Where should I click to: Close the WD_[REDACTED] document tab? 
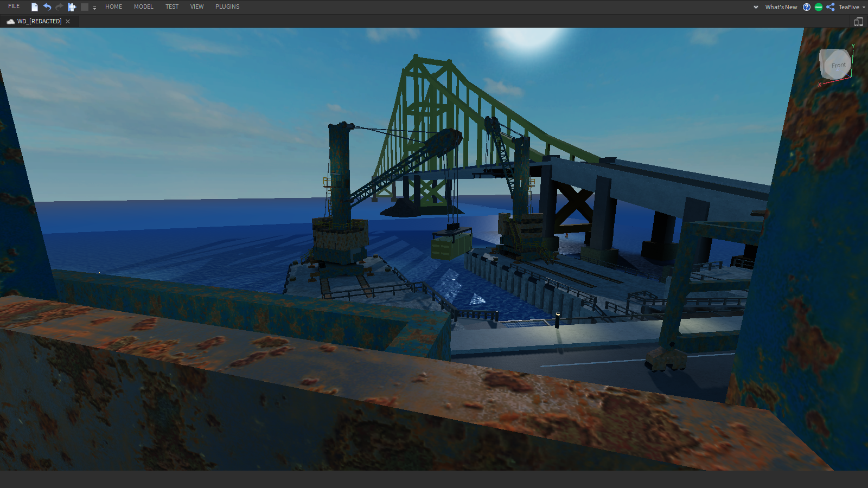click(x=68, y=22)
